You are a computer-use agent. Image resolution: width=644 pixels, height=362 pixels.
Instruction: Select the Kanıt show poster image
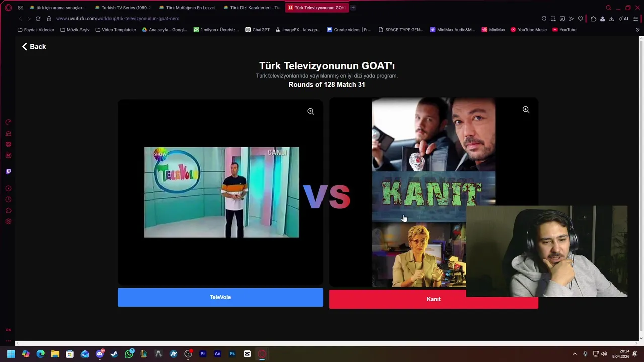tap(433, 192)
